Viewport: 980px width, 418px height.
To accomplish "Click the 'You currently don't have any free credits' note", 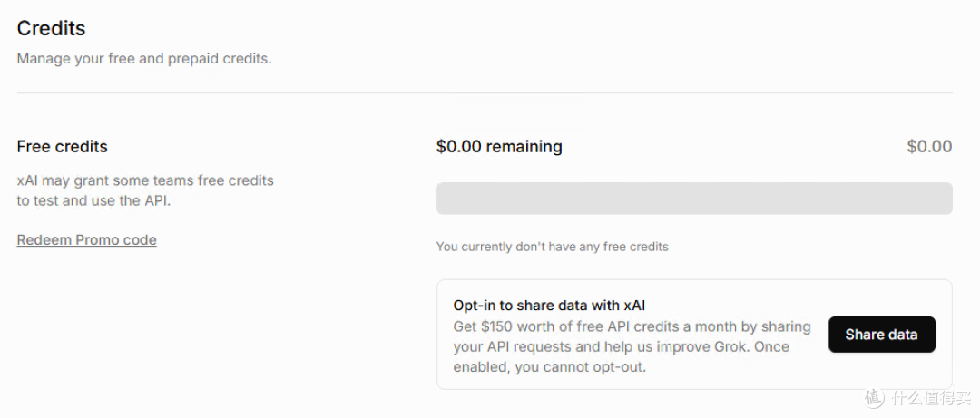I will (x=553, y=247).
